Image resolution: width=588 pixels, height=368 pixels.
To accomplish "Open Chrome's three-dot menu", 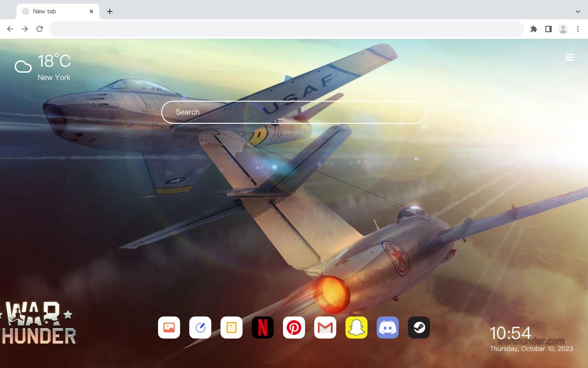I will click(578, 29).
